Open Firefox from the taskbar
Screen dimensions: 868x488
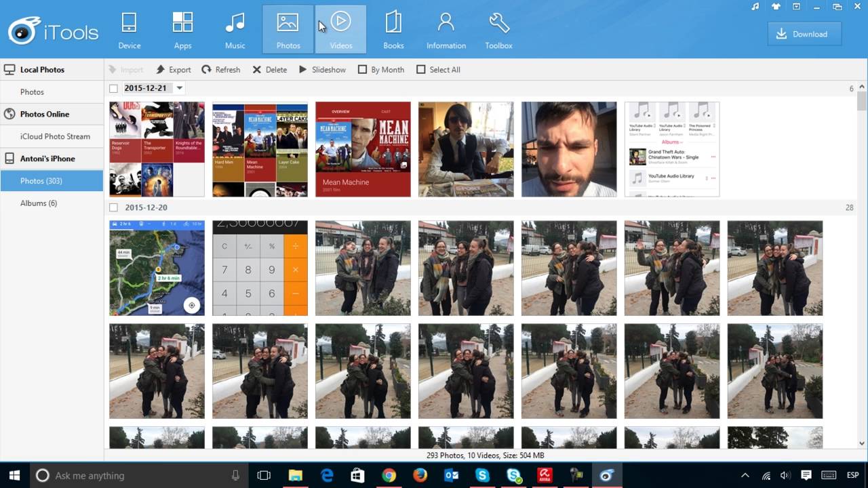point(420,475)
